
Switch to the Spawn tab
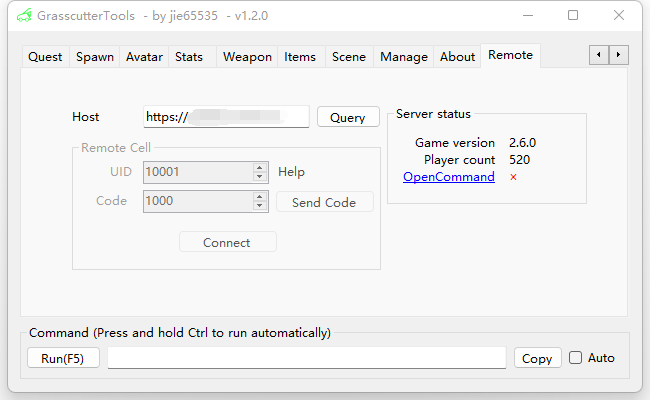click(95, 57)
